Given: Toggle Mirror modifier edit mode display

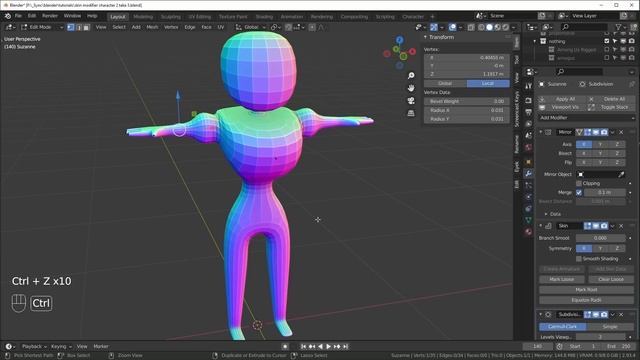Looking at the screenshot, I should pyautogui.click(x=588, y=132).
